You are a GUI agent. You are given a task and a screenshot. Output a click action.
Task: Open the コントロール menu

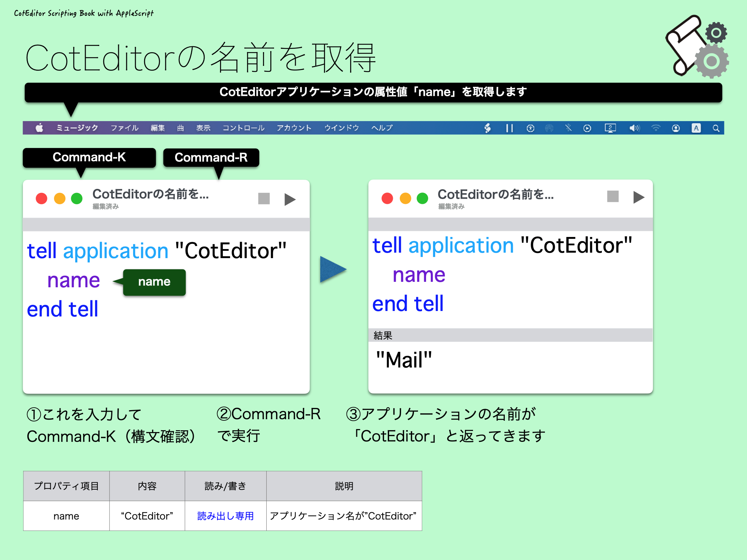[243, 128]
